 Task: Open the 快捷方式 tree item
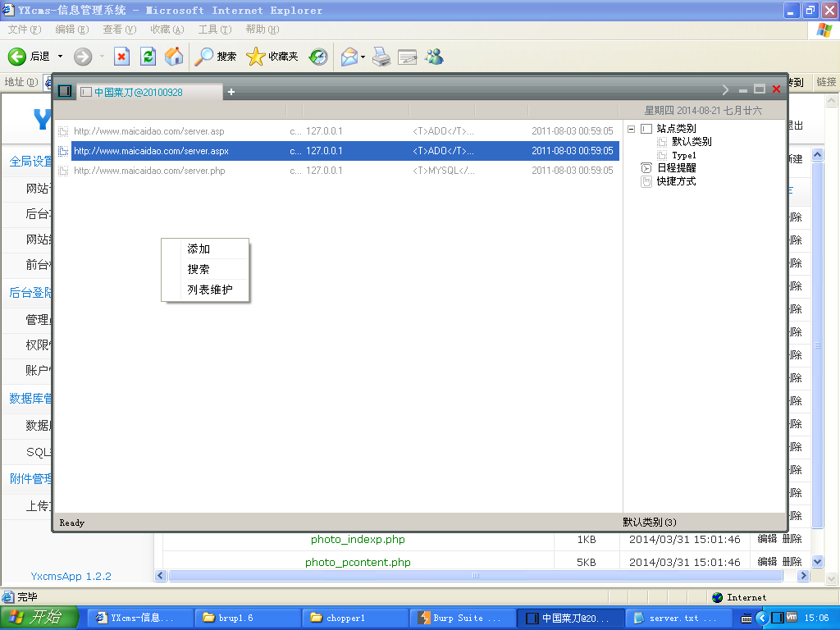click(x=677, y=181)
